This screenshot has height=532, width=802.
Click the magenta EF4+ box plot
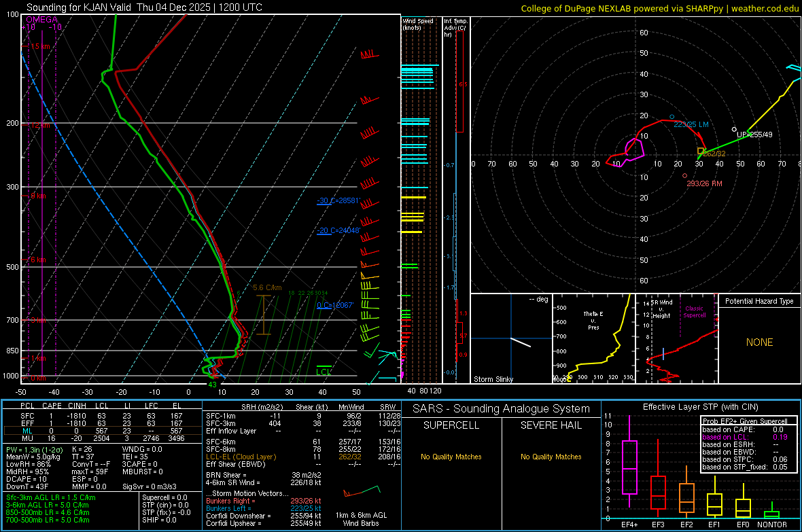629,462
